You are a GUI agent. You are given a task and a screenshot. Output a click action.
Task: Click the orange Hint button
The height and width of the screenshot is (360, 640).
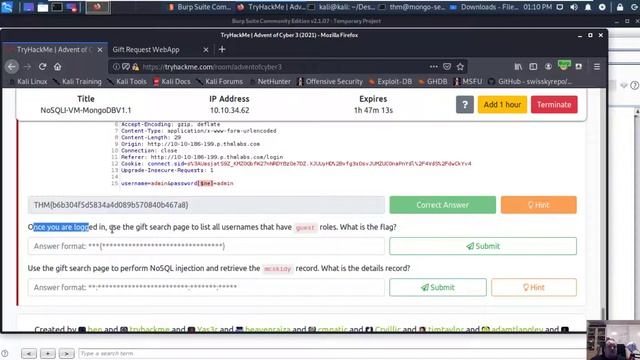click(x=538, y=205)
